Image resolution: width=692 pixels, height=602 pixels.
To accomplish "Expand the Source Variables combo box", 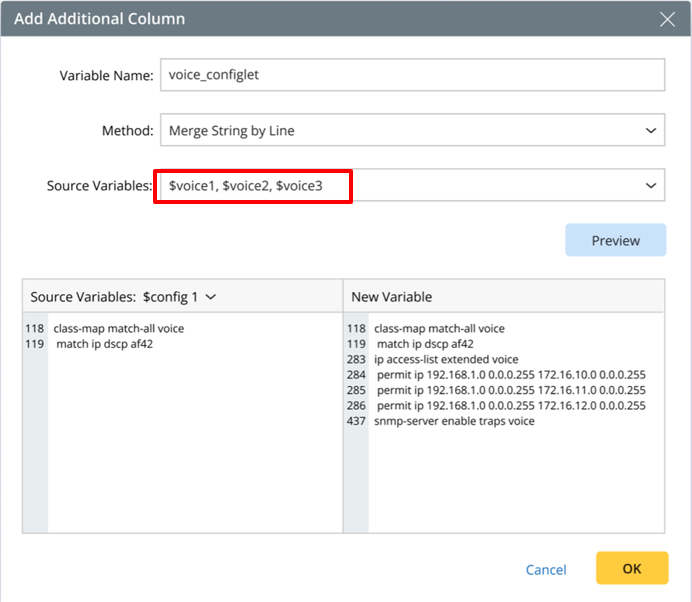I will point(651,186).
